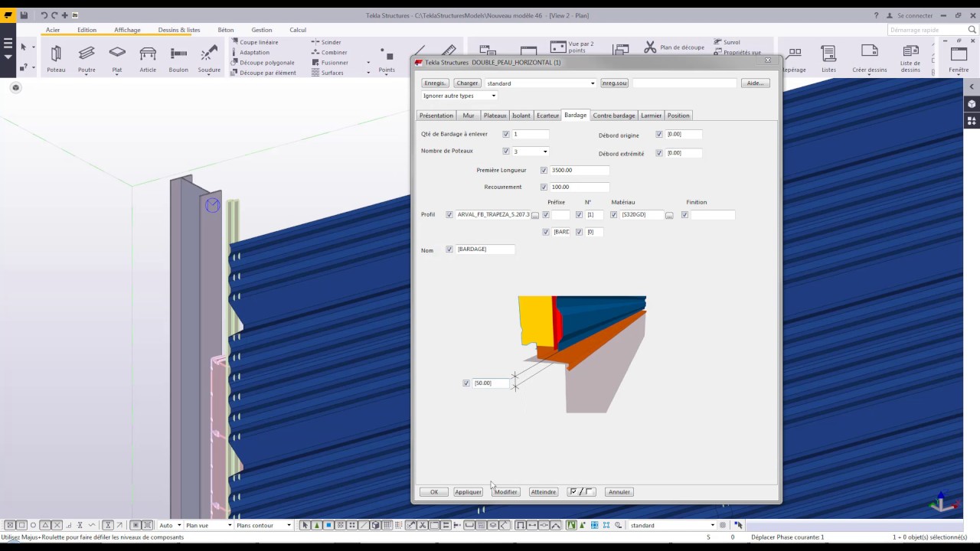980x551 pixels.
Task: Toggle Qté de Bardage à enlever checkbox
Action: pos(506,134)
